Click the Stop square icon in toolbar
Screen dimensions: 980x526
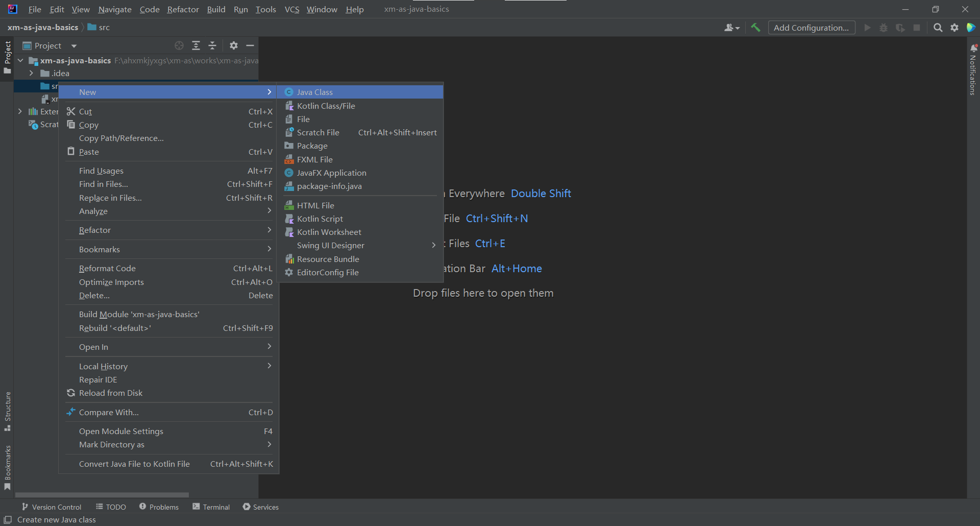point(917,28)
